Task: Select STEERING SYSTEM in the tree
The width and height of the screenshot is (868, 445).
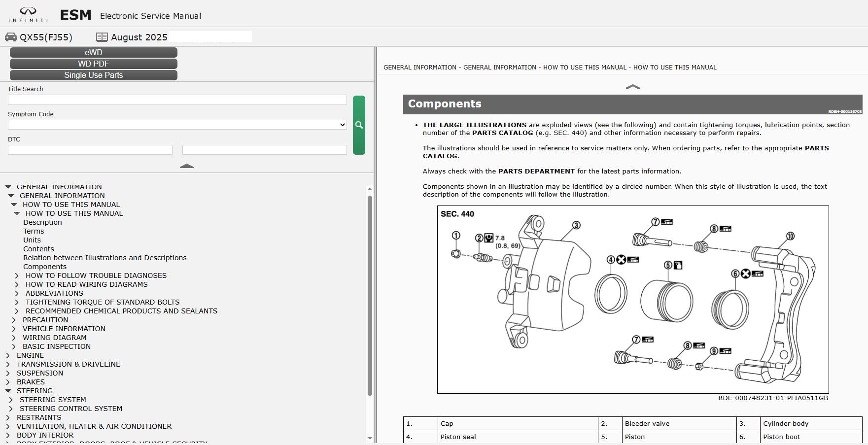Action: pyautogui.click(x=53, y=400)
